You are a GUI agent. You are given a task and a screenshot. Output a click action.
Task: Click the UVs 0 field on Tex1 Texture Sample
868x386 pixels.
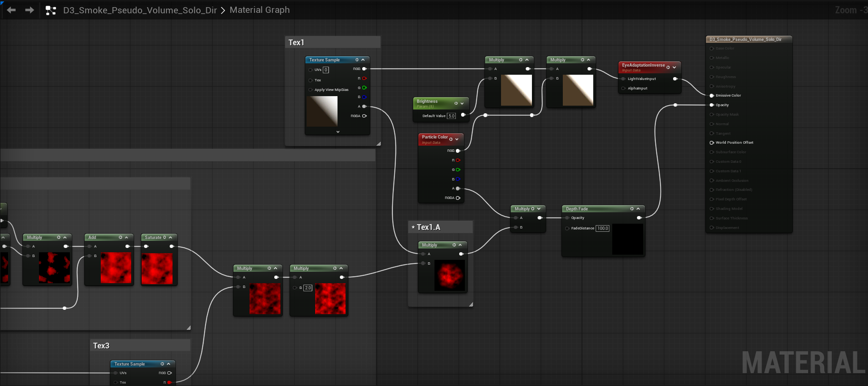click(326, 70)
